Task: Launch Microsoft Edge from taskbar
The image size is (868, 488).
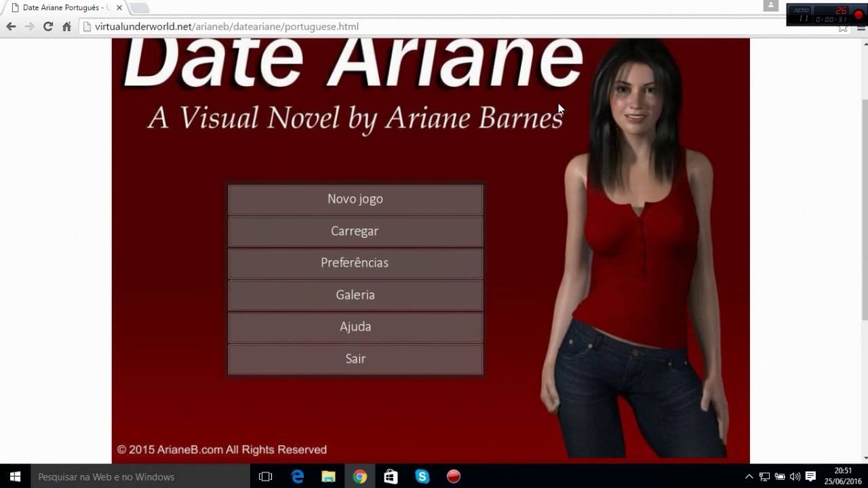Action: click(x=297, y=476)
